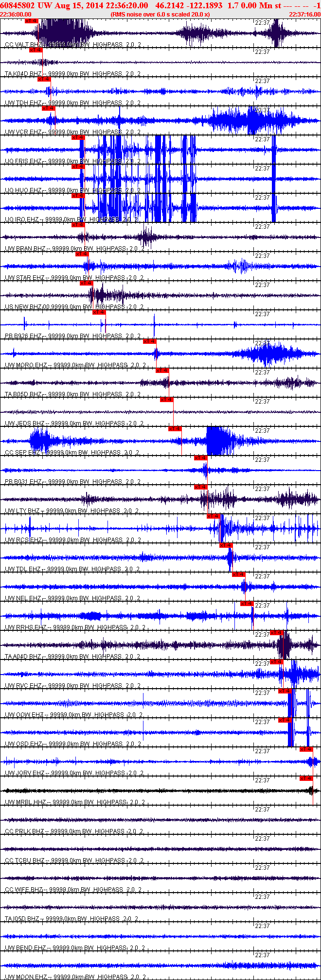Select the red arrival pick on UW MORO trace
The image size is (321, 980).
click(150, 341)
